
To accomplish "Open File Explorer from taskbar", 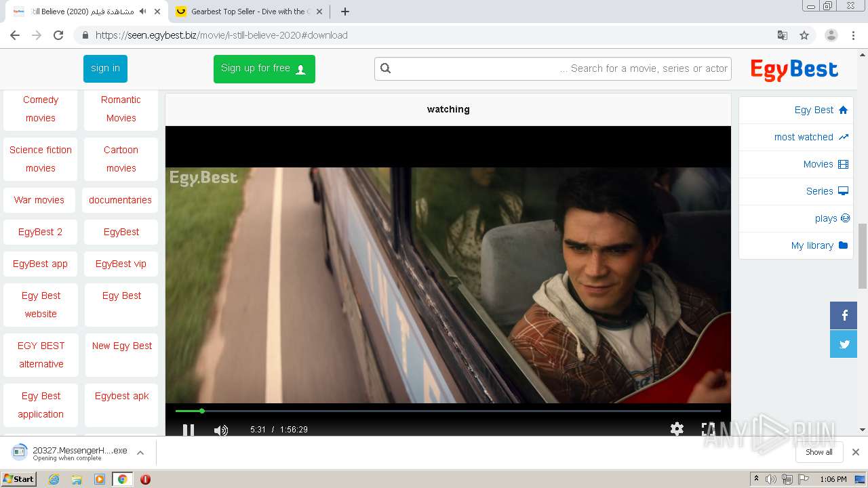I will [x=77, y=479].
